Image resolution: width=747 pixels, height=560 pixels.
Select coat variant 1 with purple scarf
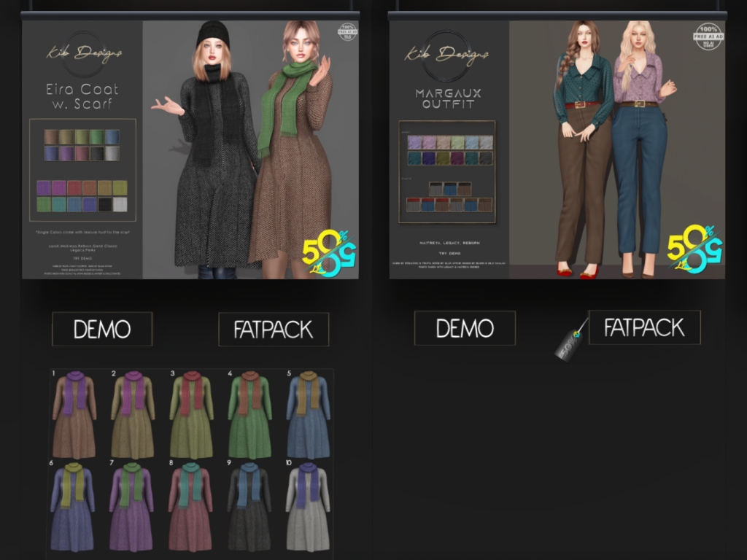(74, 414)
